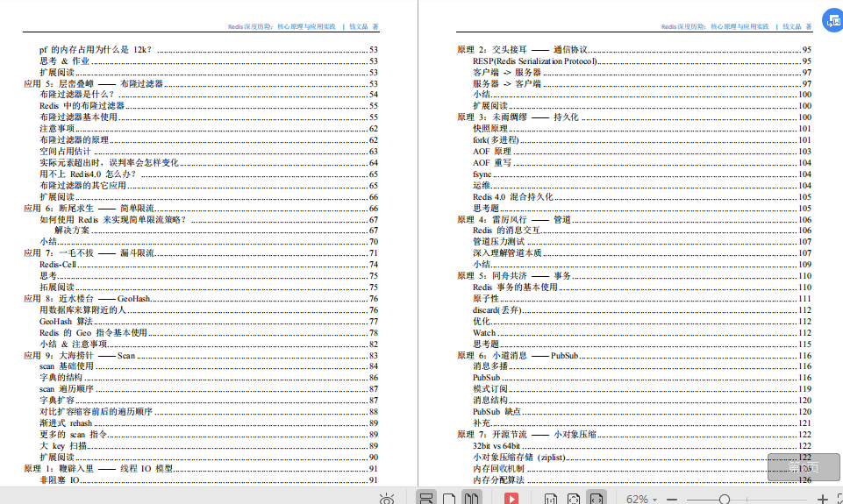
Task: Click the zoom slider handle
Action: pyautogui.click(x=725, y=500)
